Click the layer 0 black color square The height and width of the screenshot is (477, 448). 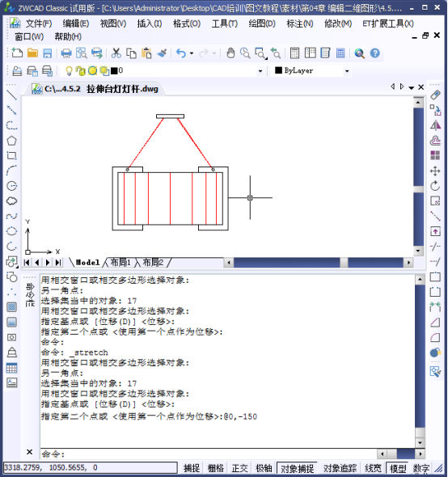click(114, 71)
